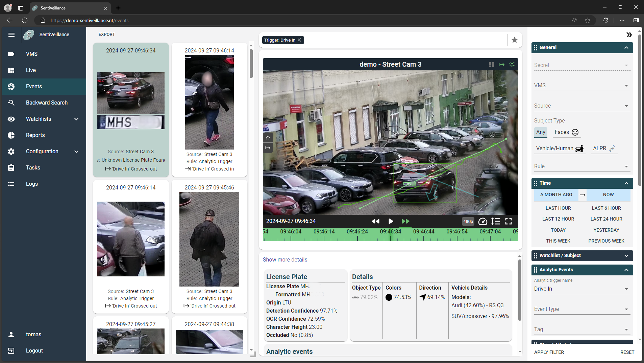The width and height of the screenshot is (644, 363).
Task: Select the Events menu item
Action: tap(43, 86)
